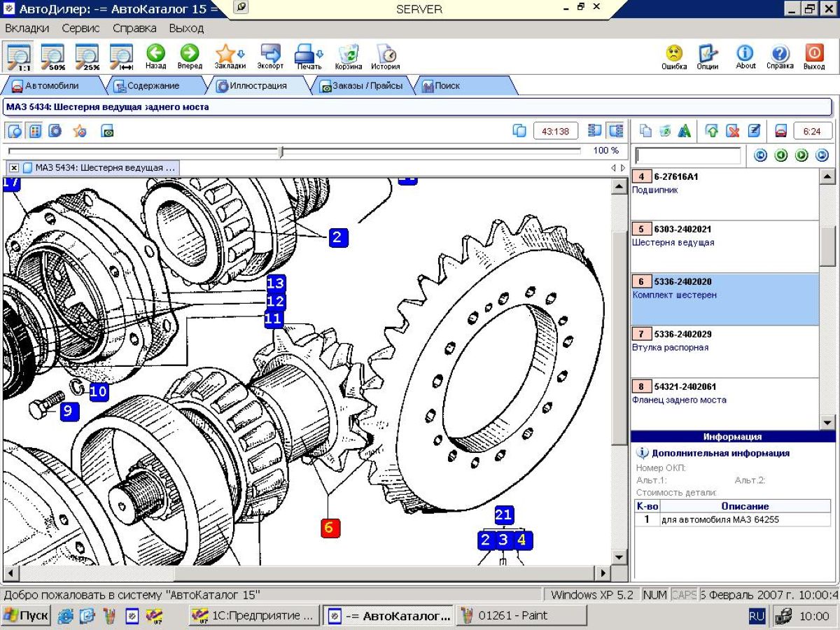Click illustration horizontal scrollbar right arrow
The image size is (840, 630).
click(x=603, y=573)
